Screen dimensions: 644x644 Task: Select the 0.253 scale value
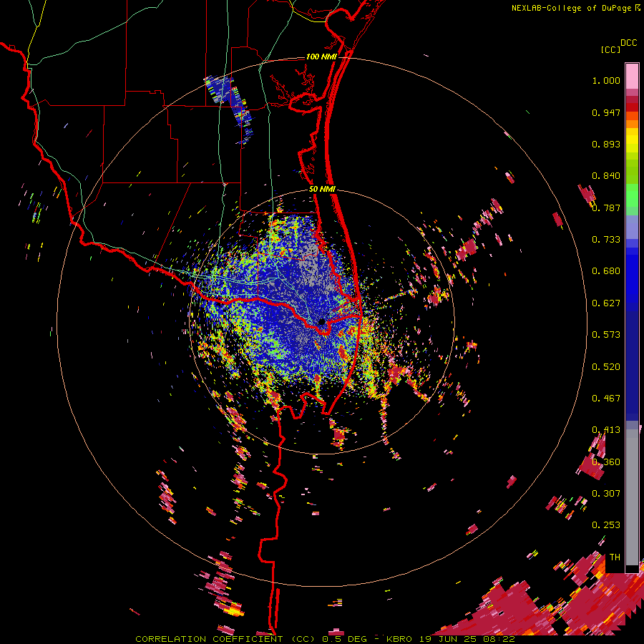pyautogui.click(x=606, y=525)
